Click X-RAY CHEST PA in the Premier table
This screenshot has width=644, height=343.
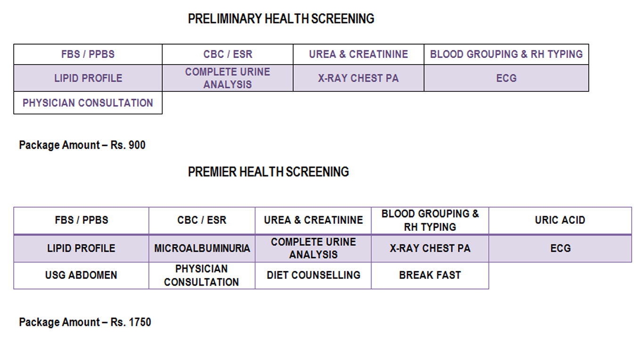pyautogui.click(x=429, y=248)
